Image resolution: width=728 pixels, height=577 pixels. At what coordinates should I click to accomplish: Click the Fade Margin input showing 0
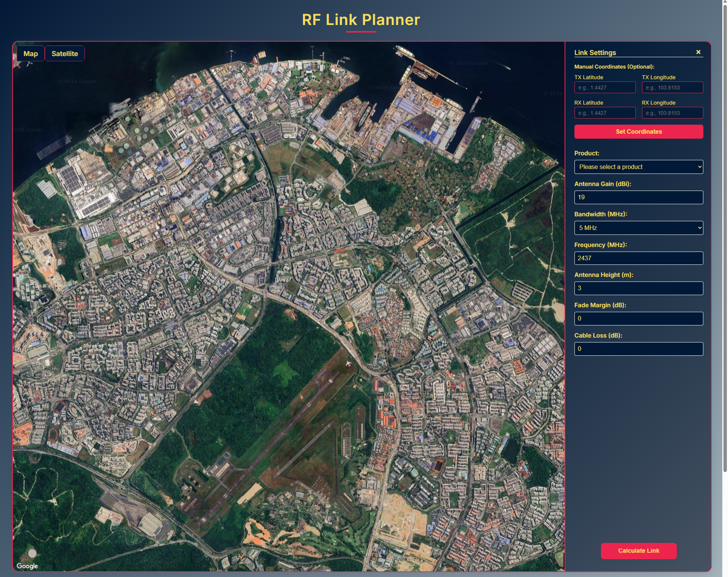[x=639, y=319]
